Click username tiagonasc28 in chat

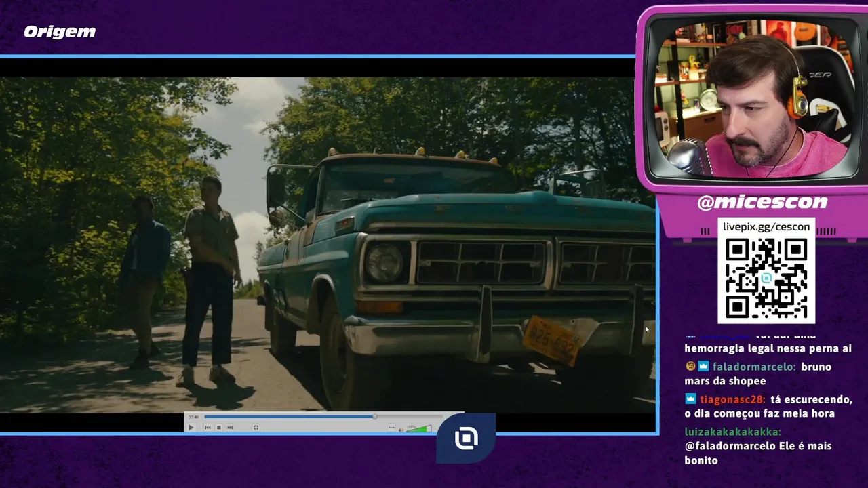tap(733, 399)
